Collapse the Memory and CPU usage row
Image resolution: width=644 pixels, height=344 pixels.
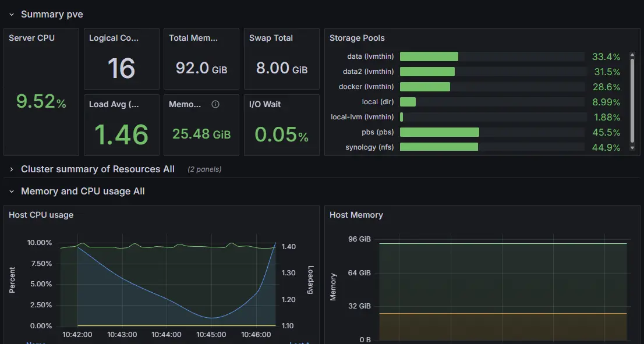coord(11,191)
